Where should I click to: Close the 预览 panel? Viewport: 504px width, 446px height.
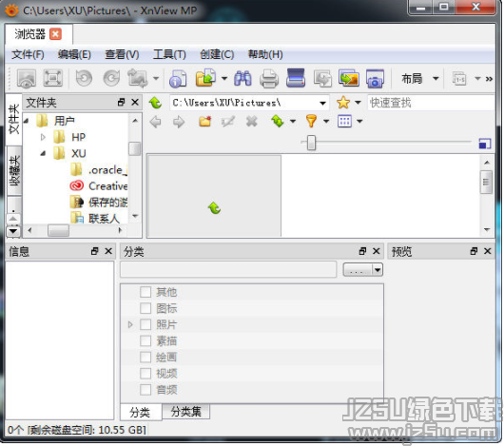[487, 251]
